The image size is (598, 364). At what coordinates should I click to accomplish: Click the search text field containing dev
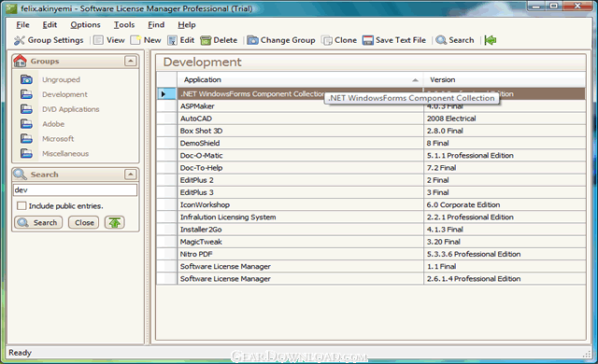pos(75,189)
